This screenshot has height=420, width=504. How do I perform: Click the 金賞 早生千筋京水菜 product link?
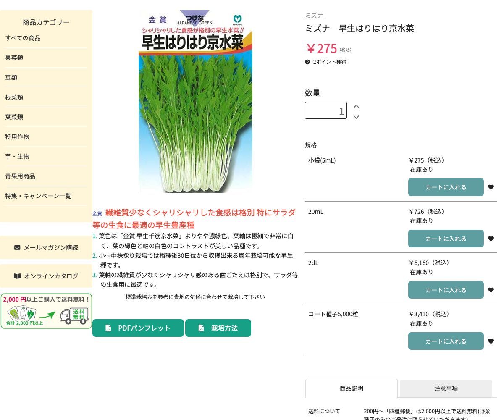pos(151,236)
